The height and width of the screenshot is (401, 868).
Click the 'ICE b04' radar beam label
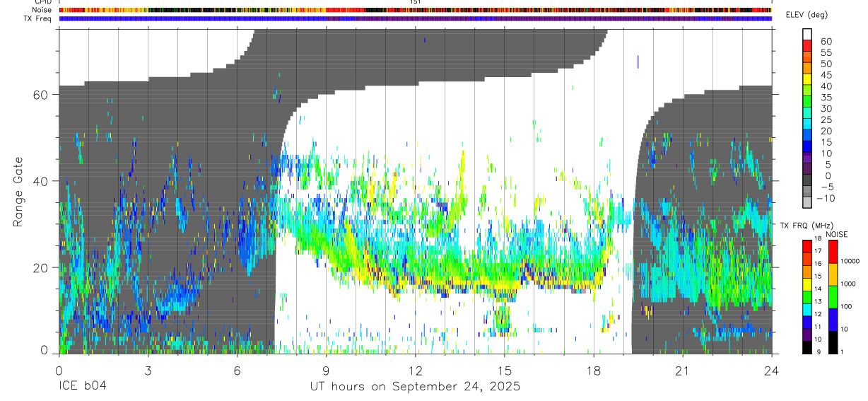pos(83,387)
